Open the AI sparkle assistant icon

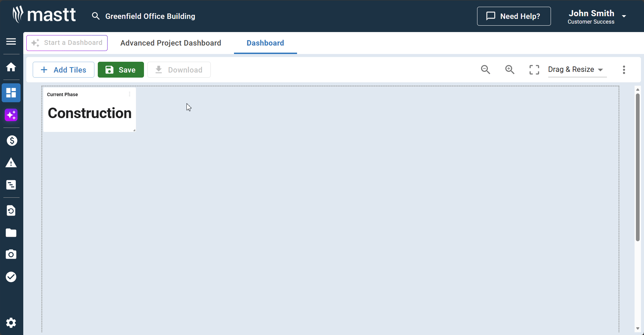point(11,115)
